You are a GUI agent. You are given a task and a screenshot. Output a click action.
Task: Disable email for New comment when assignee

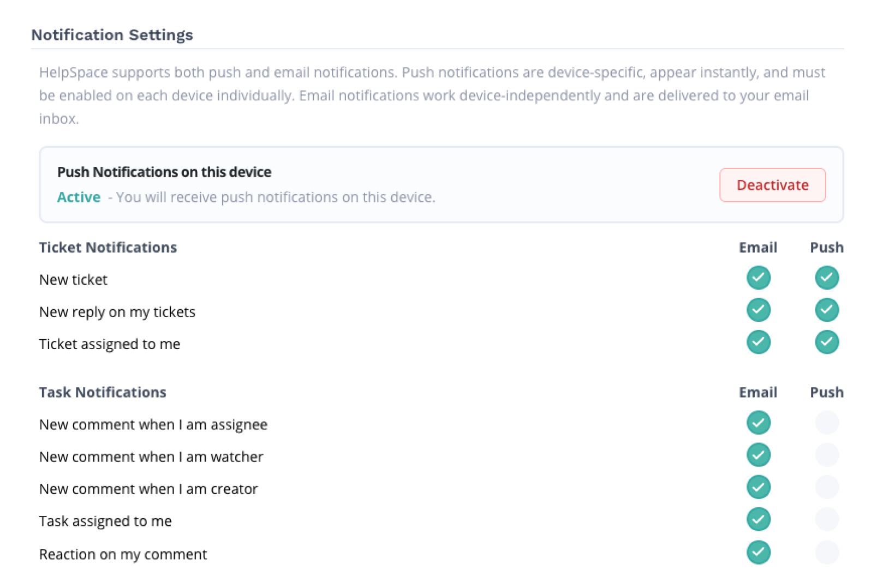click(759, 423)
